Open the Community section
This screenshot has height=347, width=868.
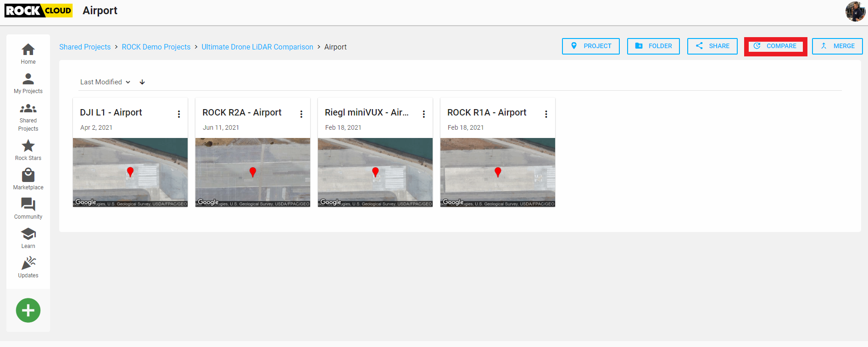tap(28, 209)
